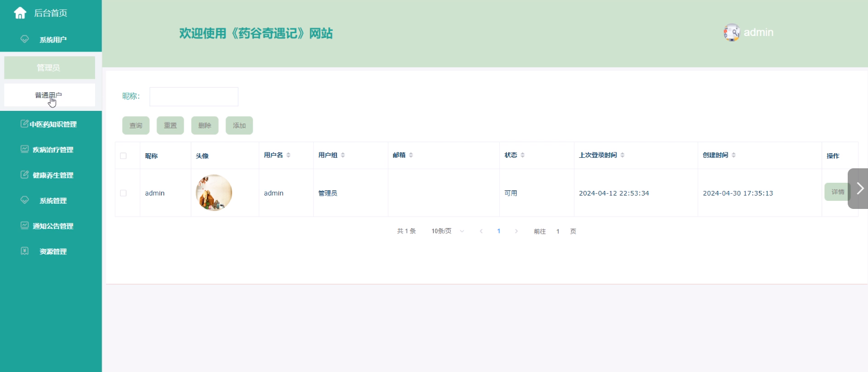The width and height of the screenshot is (868, 372).
Task: Click the chart icon beside 疾病治疗管理
Action: pyautogui.click(x=24, y=149)
